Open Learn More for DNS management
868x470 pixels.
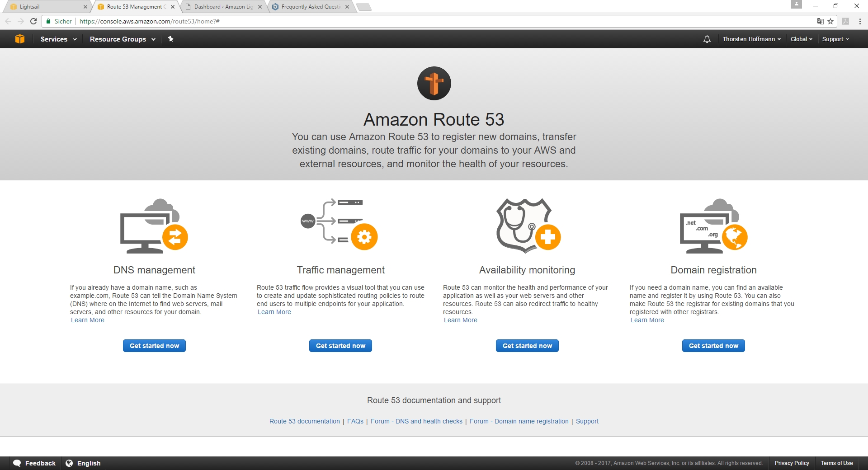click(88, 320)
